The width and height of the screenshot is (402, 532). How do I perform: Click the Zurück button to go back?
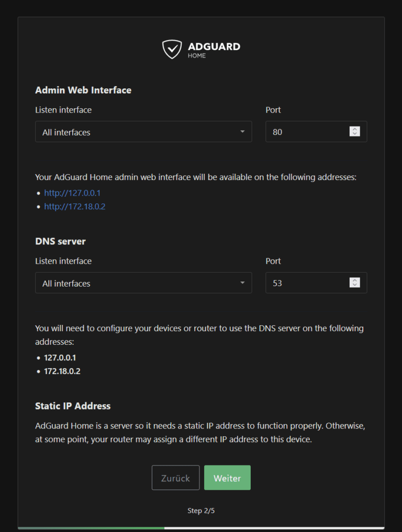[175, 477]
